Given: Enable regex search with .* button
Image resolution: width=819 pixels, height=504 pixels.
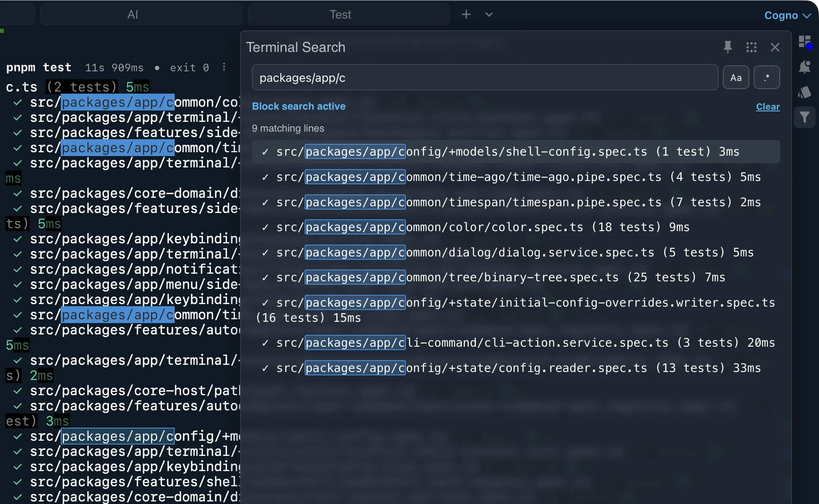Looking at the screenshot, I should tap(767, 77).
